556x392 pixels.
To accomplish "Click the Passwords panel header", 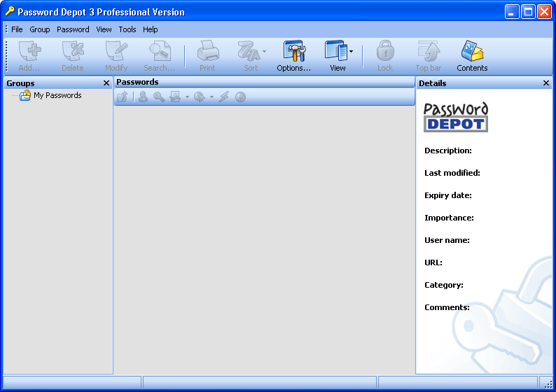I will 264,82.
